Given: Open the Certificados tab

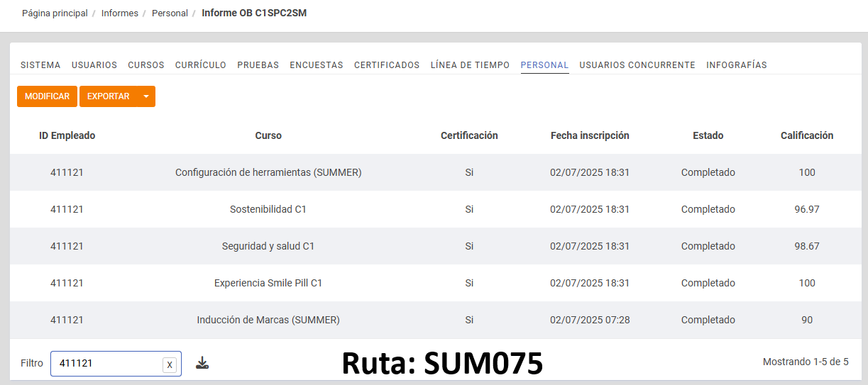Looking at the screenshot, I should 387,65.
